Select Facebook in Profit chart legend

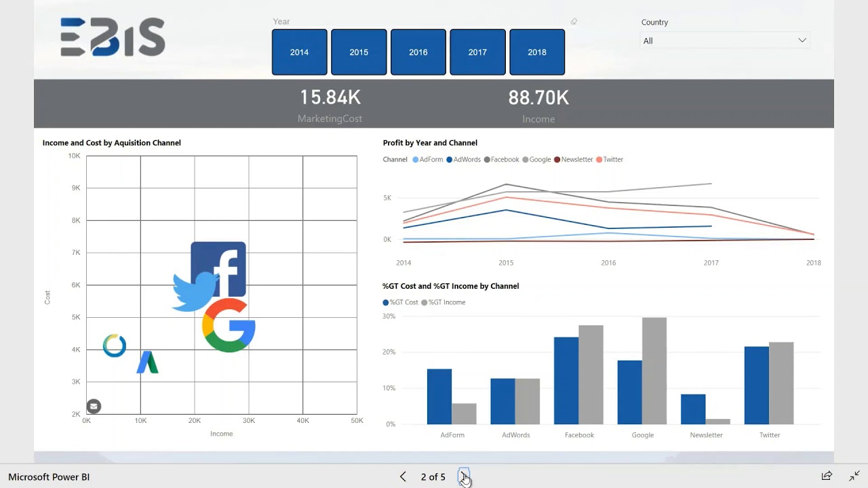click(x=501, y=160)
